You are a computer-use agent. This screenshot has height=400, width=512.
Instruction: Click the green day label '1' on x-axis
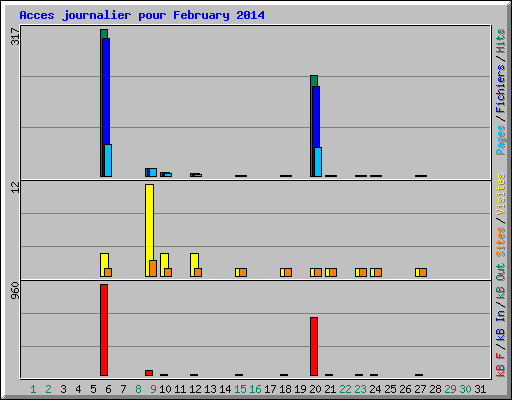pos(33,389)
